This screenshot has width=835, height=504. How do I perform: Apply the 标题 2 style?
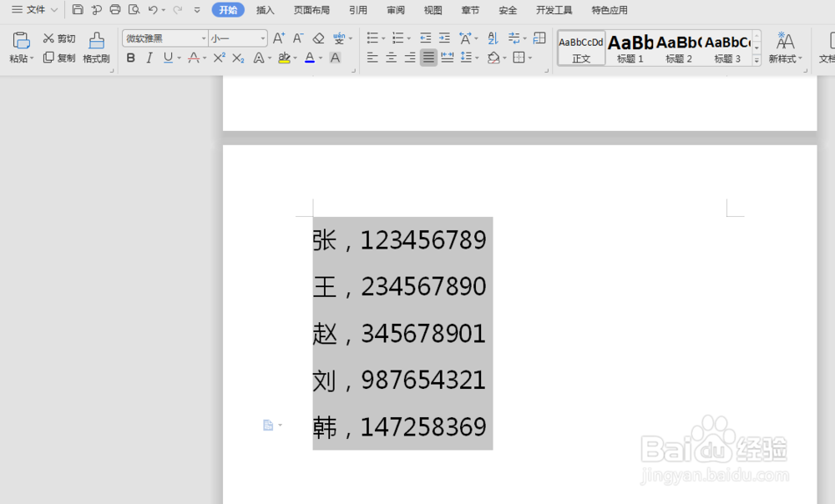coord(678,48)
